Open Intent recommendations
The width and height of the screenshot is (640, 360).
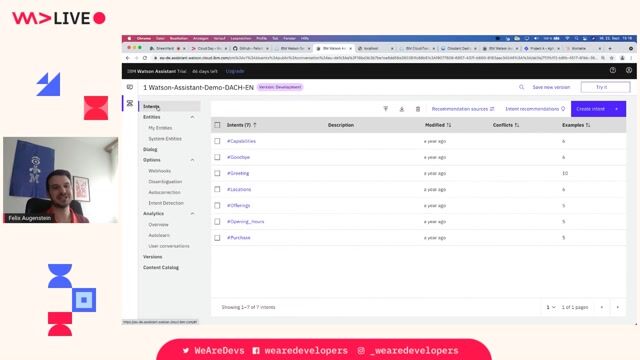click(535, 109)
